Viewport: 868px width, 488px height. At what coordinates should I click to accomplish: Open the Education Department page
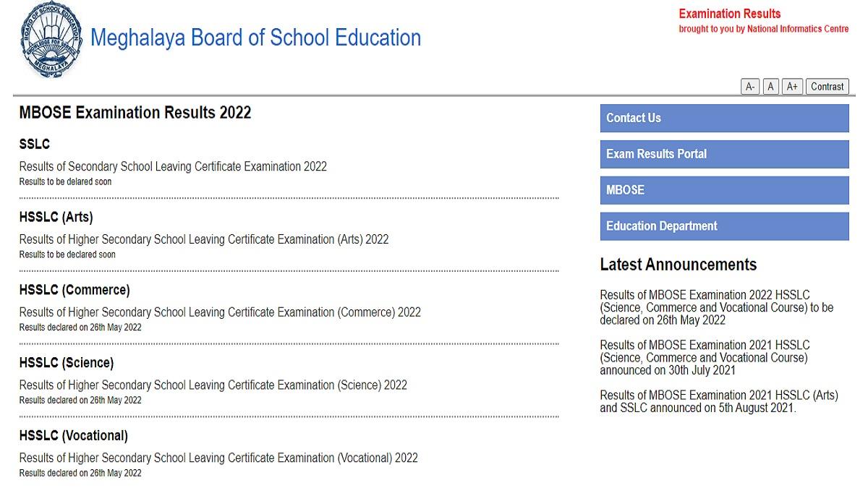pyautogui.click(x=723, y=226)
